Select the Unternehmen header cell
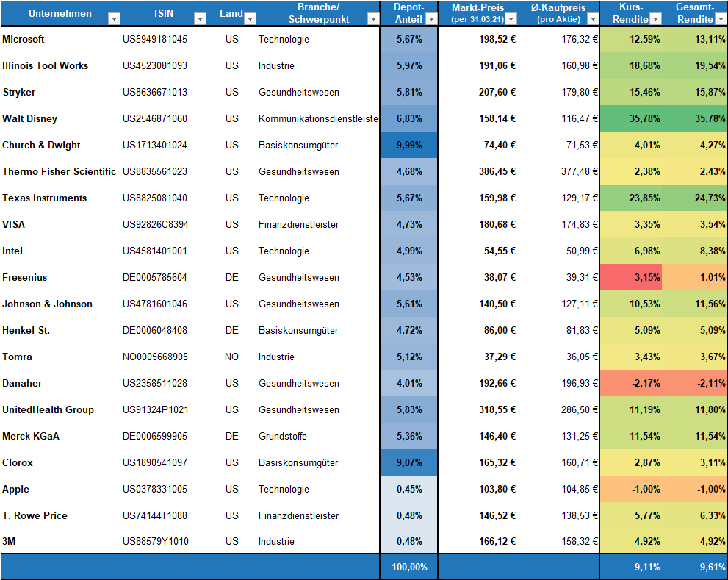The height and width of the screenshot is (580, 728). pyautogui.click(x=60, y=13)
